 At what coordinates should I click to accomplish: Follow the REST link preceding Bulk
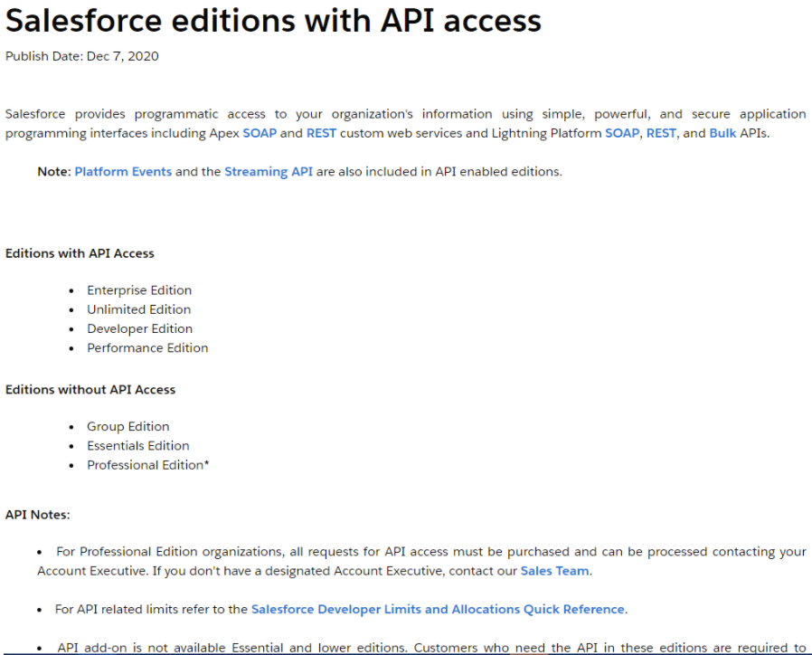[661, 133]
